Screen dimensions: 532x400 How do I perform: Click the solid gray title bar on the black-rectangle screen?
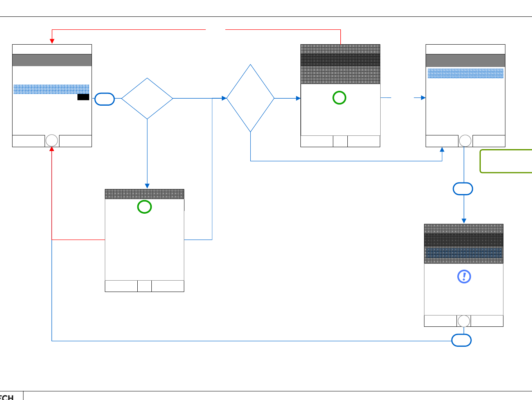pos(52,60)
